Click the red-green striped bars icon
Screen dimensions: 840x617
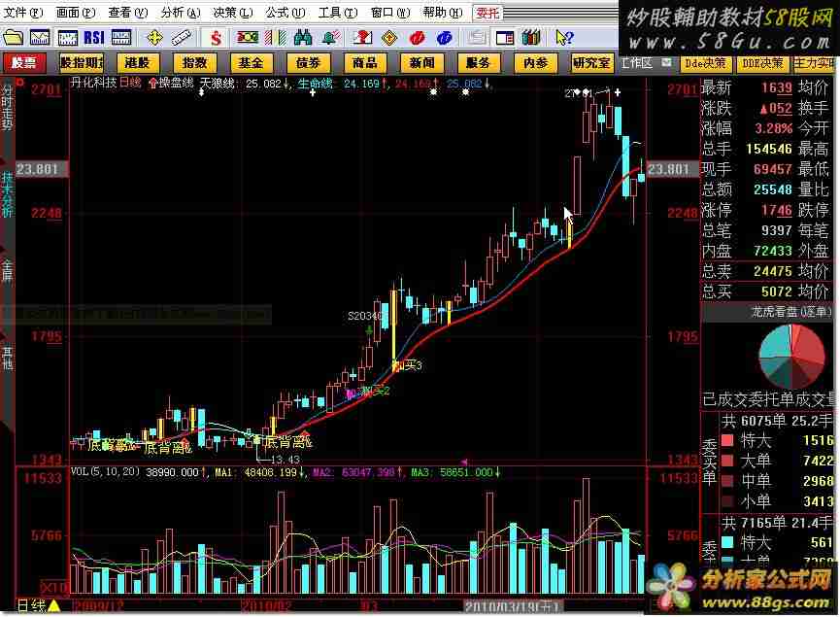pyautogui.click(x=276, y=38)
